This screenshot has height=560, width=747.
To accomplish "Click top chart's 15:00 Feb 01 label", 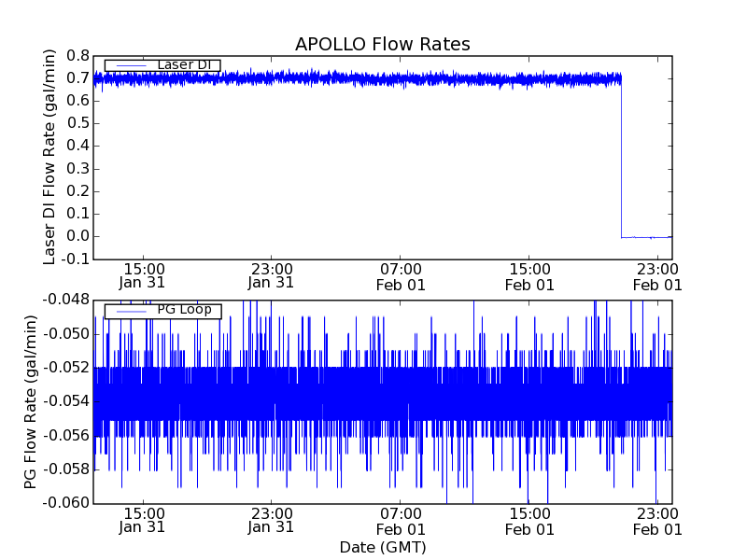I will [529, 277].
